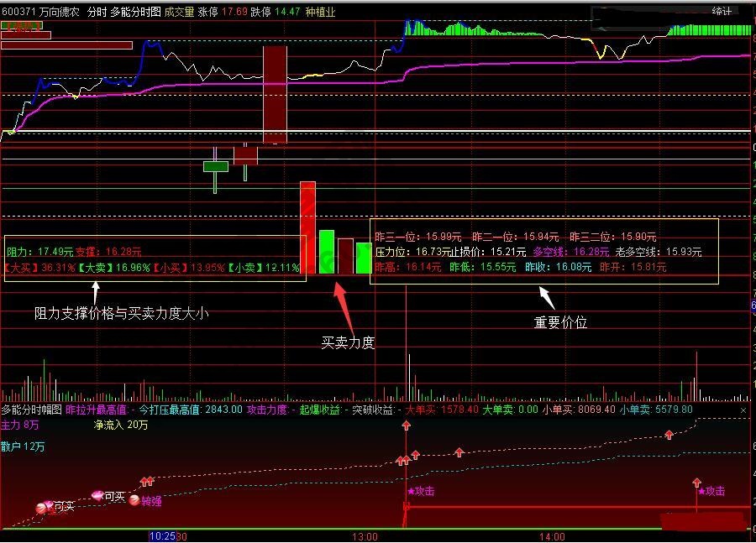This screenshot has height=543, width=756.
Task: Click the 跌停 14.47 value
Action: click(276, 12)
